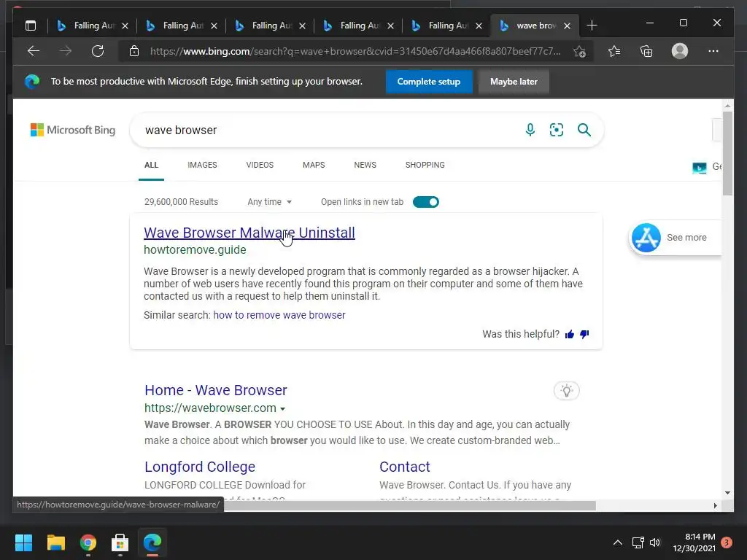Image resolution: width=747 pixels, height=560 pixels.
Task: Switch to the SHOPPING tab
Action: (425, 165)
